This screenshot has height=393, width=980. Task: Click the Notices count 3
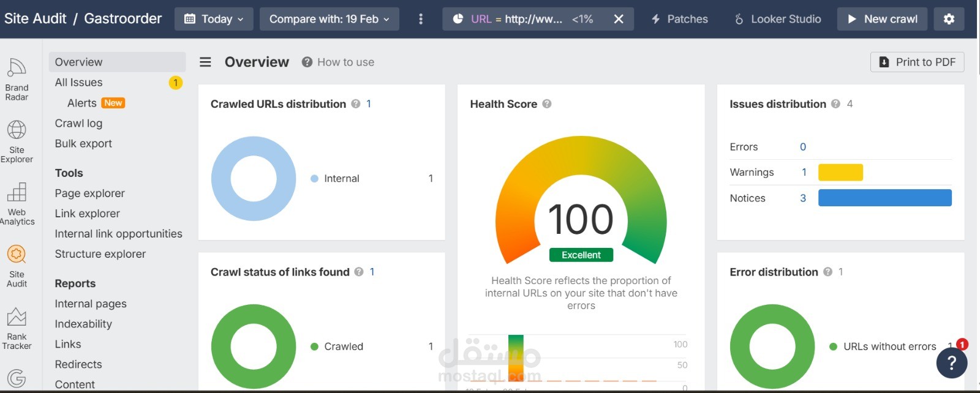tap(803, 198)
